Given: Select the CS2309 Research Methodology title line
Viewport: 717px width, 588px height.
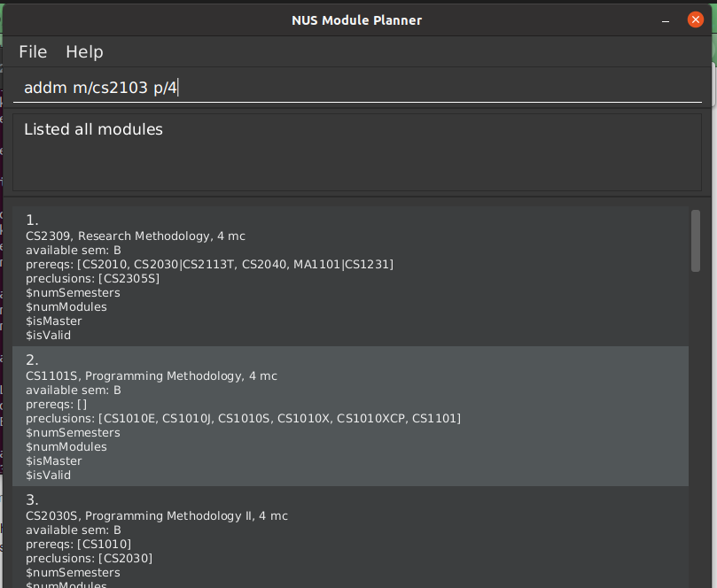Looking at the screenshot, I should click(136, 236).
